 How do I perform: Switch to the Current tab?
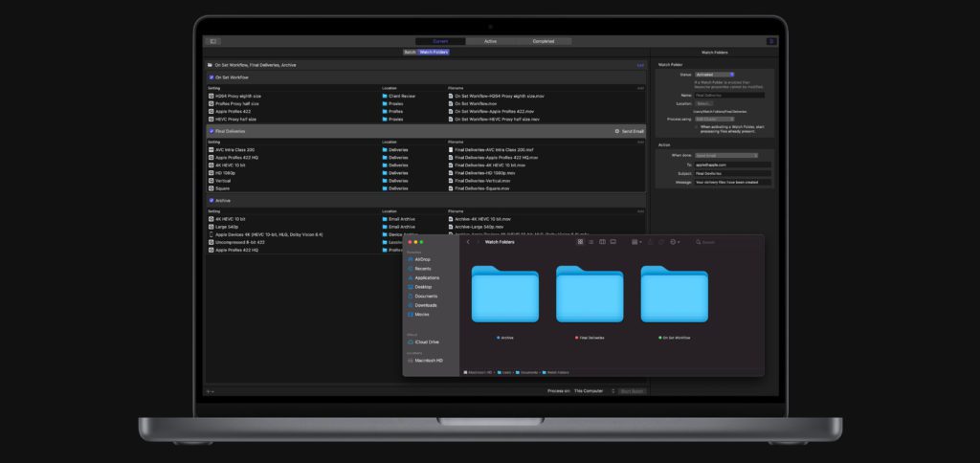click(440, 41)
